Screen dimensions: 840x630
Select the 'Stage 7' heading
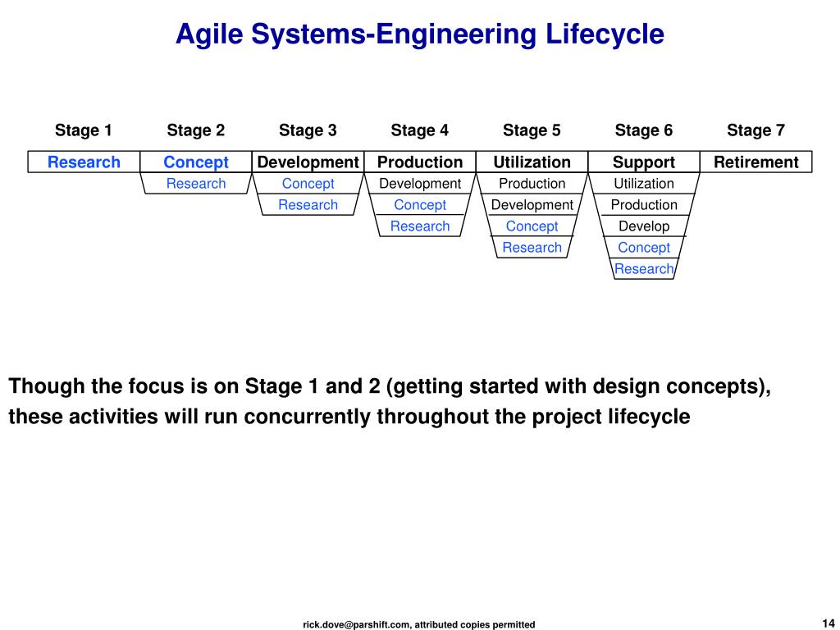coord(756,130)
